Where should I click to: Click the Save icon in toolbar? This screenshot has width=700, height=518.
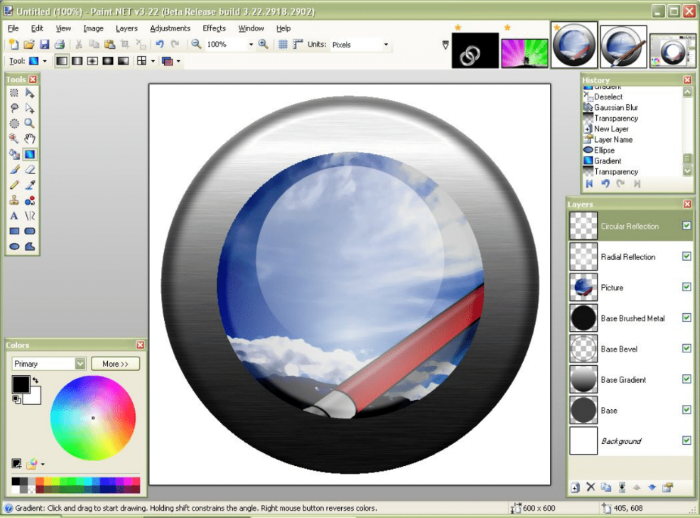click(x=44, y=44)
